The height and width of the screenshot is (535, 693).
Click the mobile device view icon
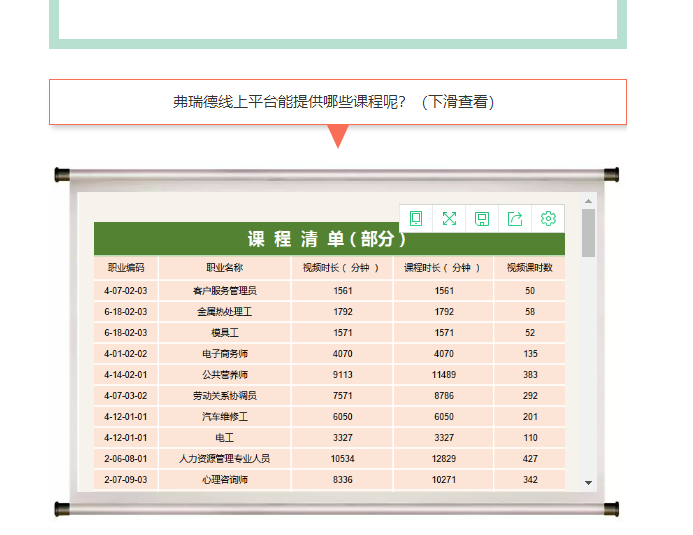(416, 219)
